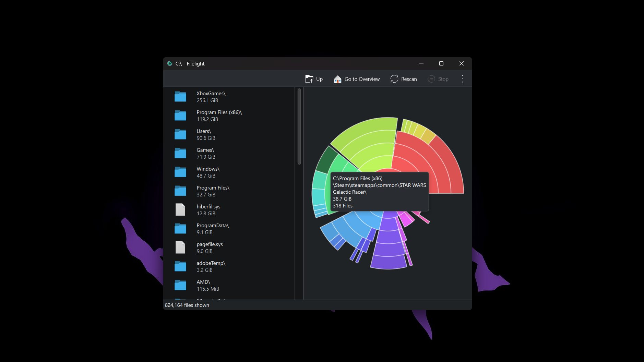The height and width of the screenshot is (362, 644).
Task: Select the pagefile.sys file icon
Action: tap(180, 248)
